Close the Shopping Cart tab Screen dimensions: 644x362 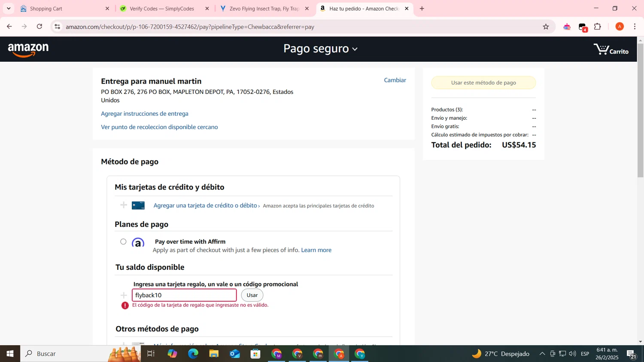[107, 9]
